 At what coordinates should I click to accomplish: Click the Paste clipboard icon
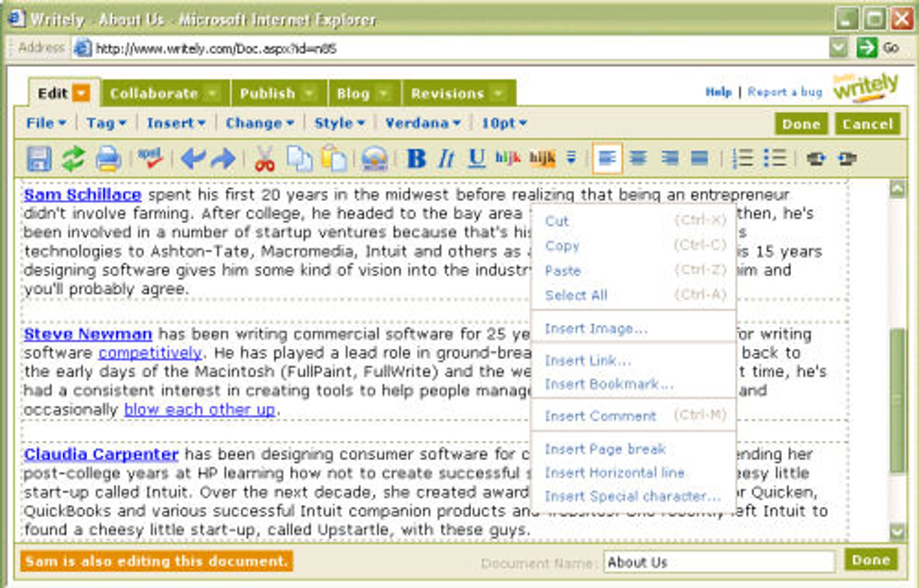[x=334, y=158]
